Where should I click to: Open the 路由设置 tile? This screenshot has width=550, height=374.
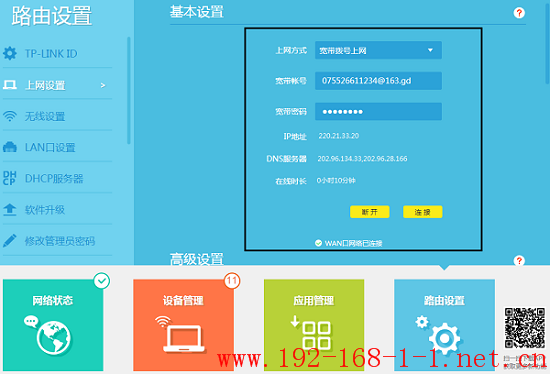click(444, 325)
